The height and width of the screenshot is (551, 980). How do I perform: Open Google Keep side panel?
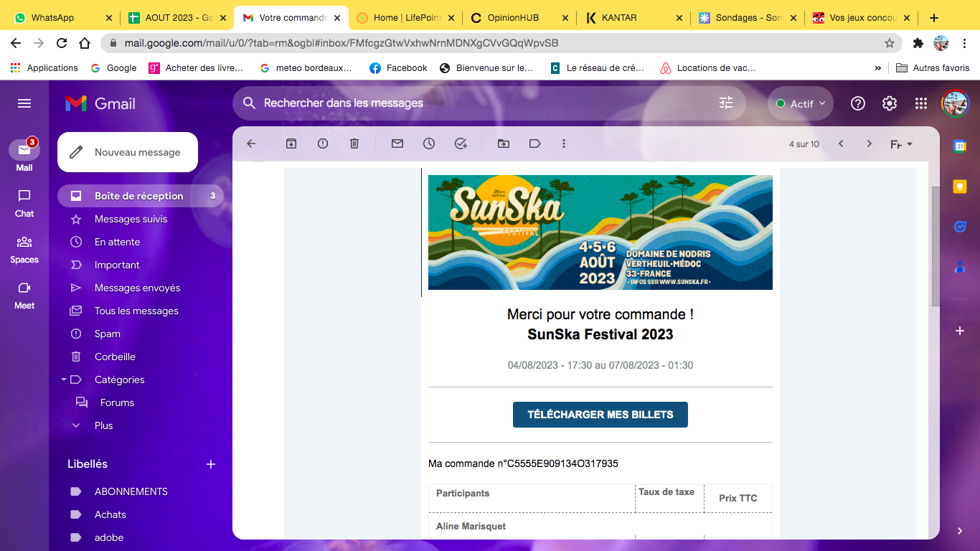click(x=960, y=187)
